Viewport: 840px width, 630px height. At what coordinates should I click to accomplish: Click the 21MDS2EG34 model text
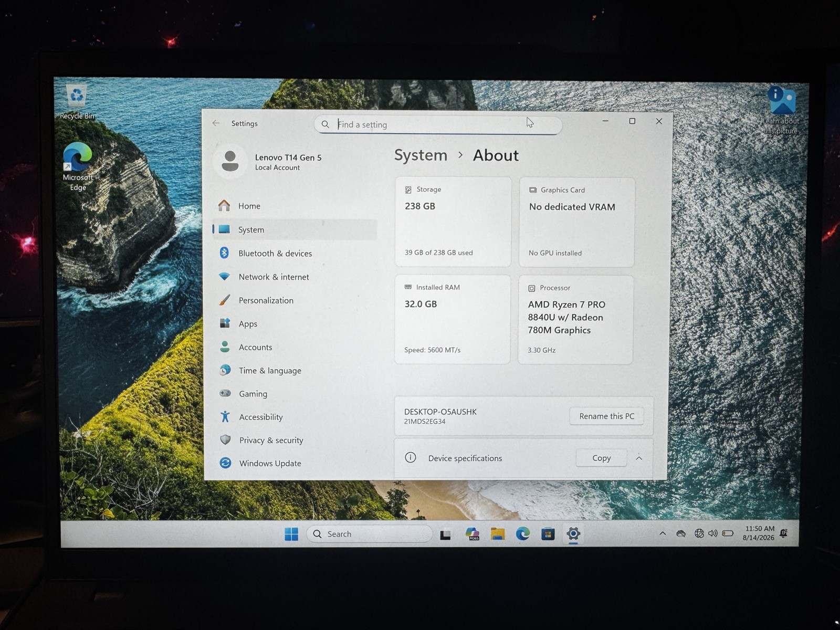[x=425, y=421]
